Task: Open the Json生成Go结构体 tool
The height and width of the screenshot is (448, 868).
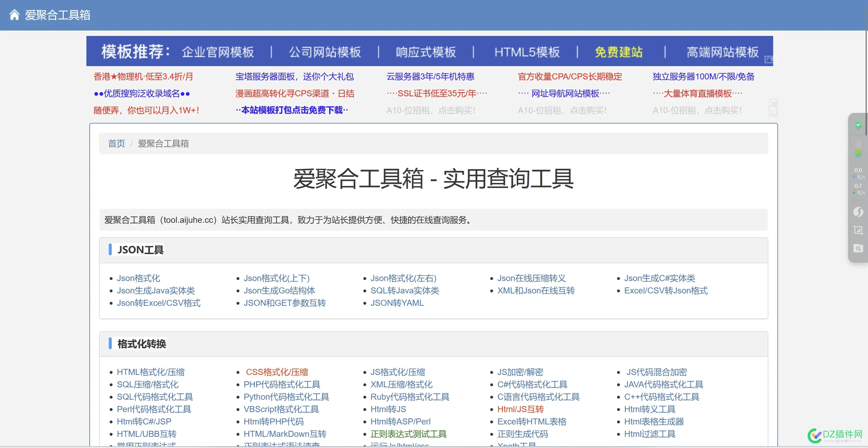Action: (x=279, y=291)
